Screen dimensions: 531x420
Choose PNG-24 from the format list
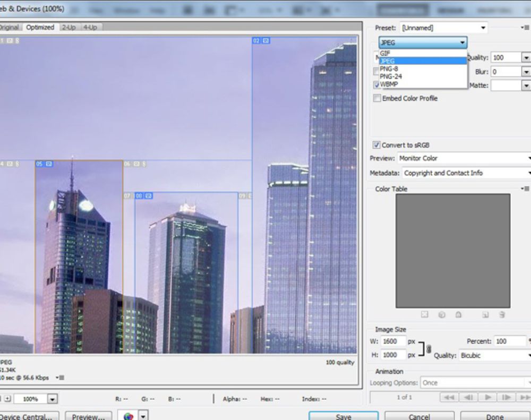click(423, 76)
